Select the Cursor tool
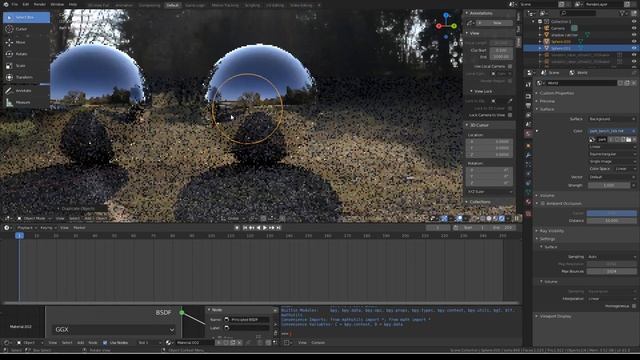The image size is (640, 360). point(26,29)
